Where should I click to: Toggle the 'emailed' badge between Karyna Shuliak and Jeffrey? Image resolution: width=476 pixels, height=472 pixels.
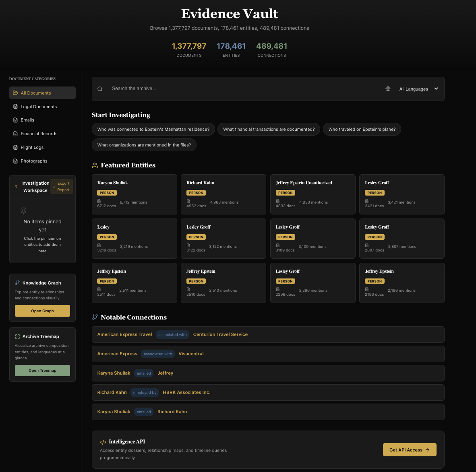coord(143,373)
